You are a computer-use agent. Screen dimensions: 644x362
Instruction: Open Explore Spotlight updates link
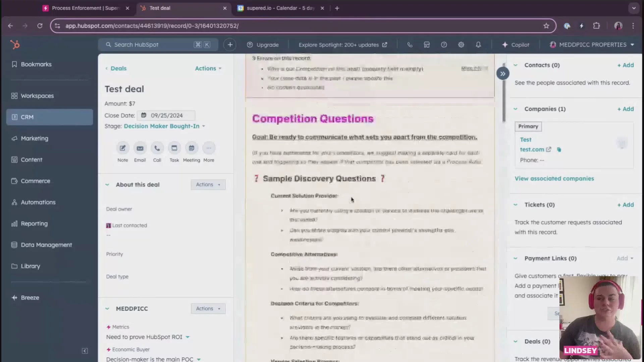tap(343, 45)
